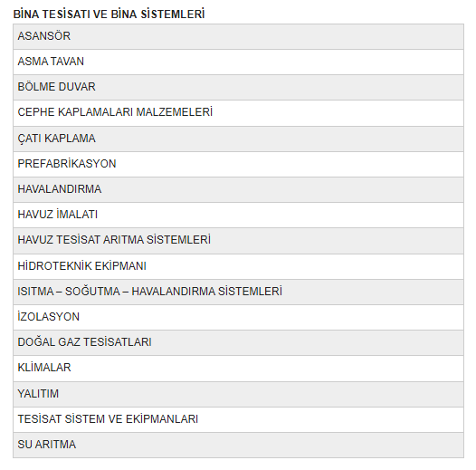The height and width of the screenshot is (470, 476).
Task: Open TESİSAT SİSTEM VE EKİPMANLARI
Action: [x=238, y=420]
